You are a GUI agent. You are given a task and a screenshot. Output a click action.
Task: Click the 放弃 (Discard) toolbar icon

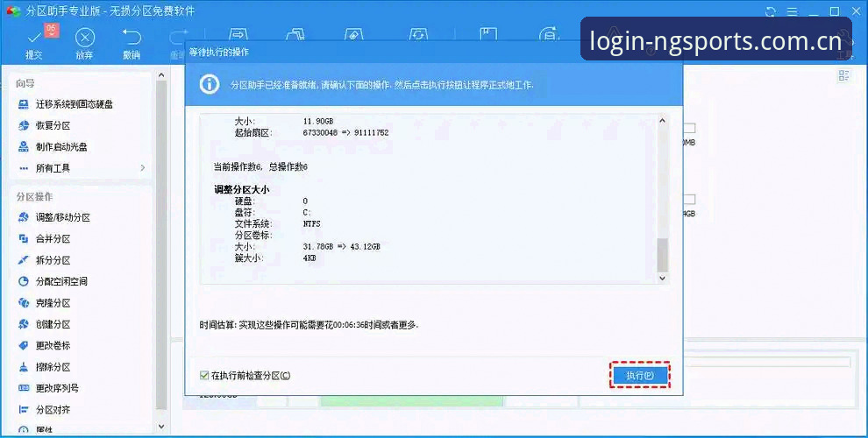[84, 39]
